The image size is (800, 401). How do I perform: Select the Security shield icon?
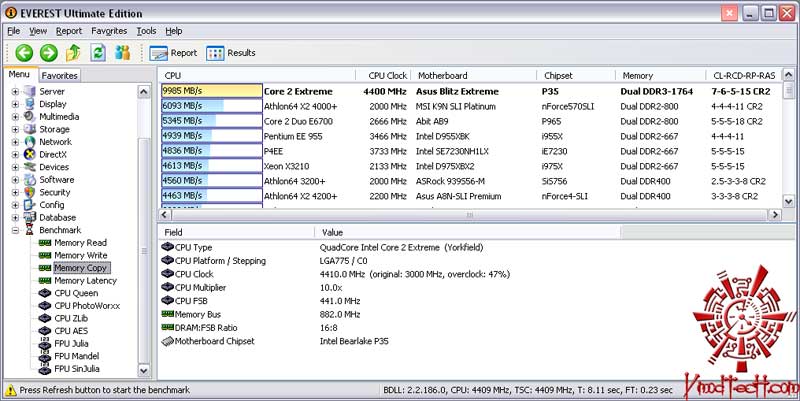[30, 192]
